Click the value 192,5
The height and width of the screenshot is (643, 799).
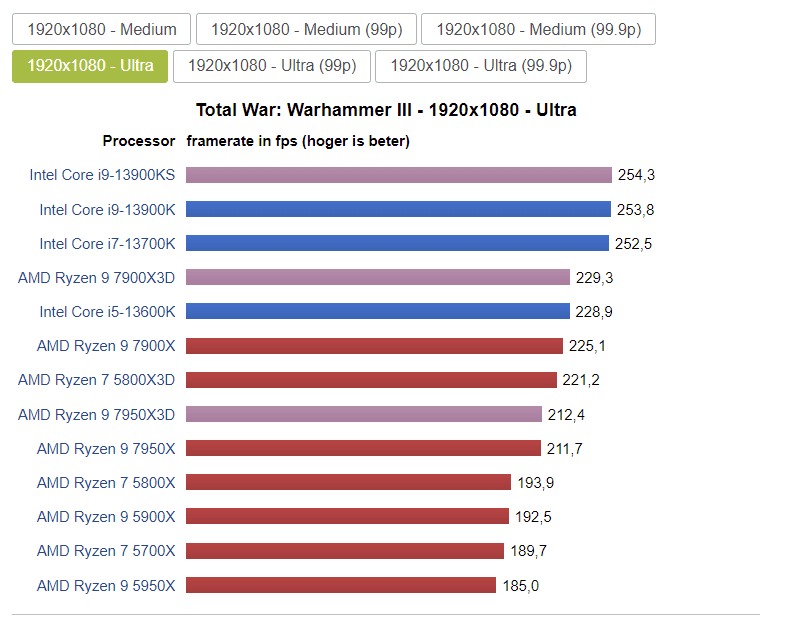coord(533,517)
